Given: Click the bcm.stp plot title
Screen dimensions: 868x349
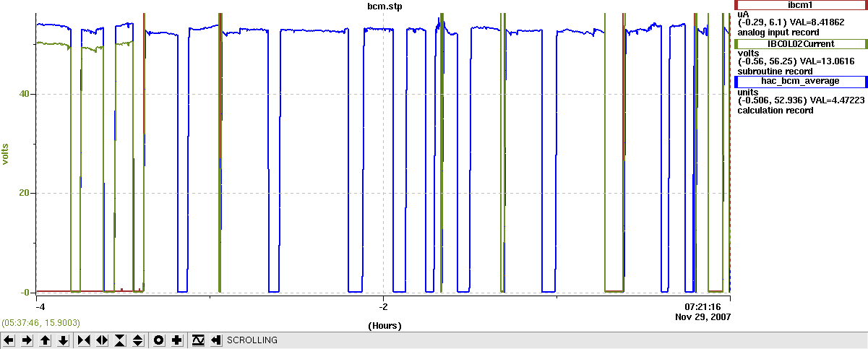Looking at the screenshot, I should tap(384, 6).
